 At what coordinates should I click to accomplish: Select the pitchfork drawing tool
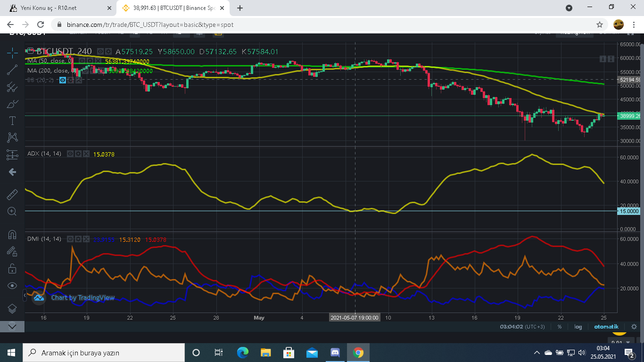pos(12,87)
